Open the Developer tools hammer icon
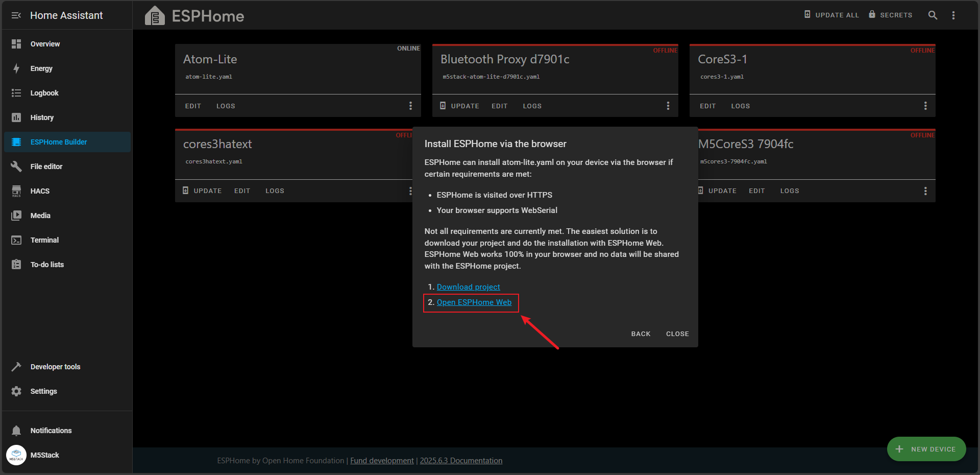980x475 pixels. [x=16, y=367]
